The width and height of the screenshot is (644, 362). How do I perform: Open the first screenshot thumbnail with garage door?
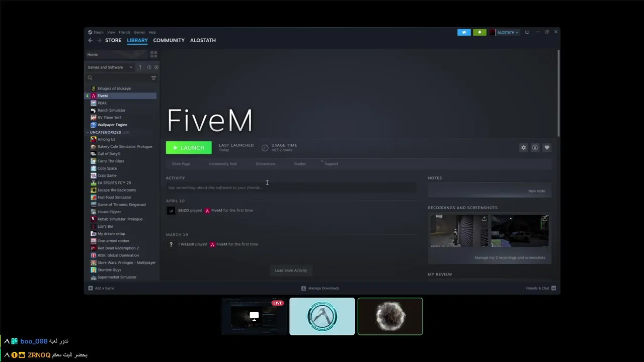click(459, 231)
